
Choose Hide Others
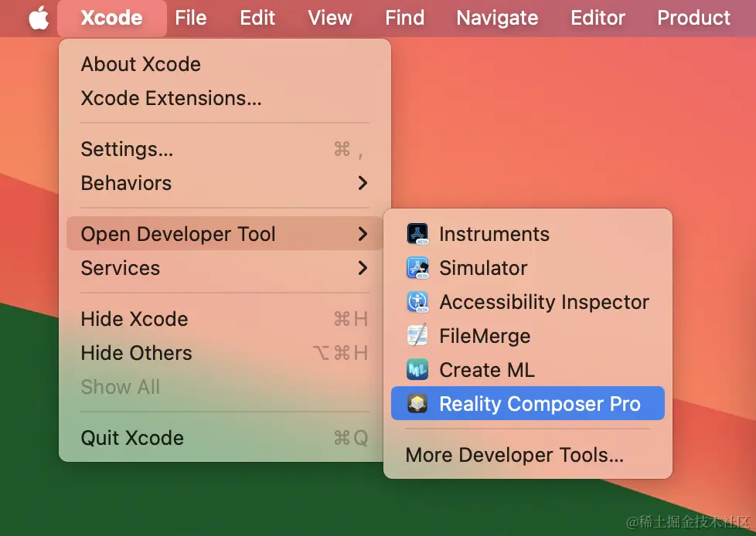click(x=225, y=353)
